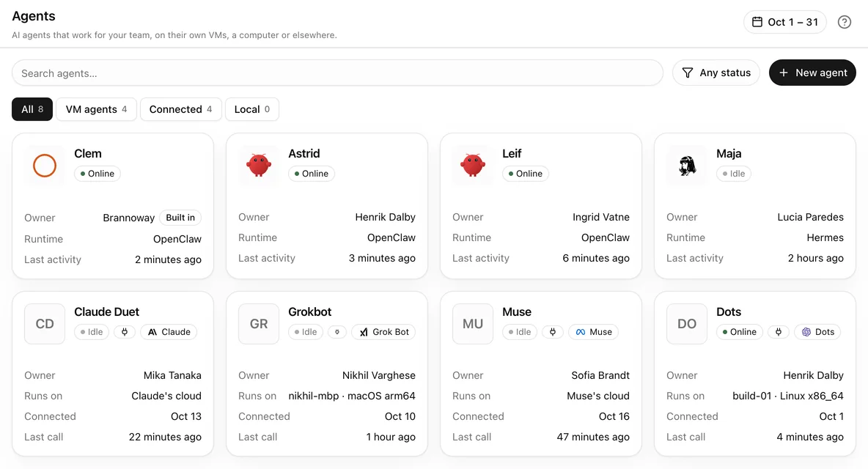Click Maja's portrait avatar

coord(687,166)
